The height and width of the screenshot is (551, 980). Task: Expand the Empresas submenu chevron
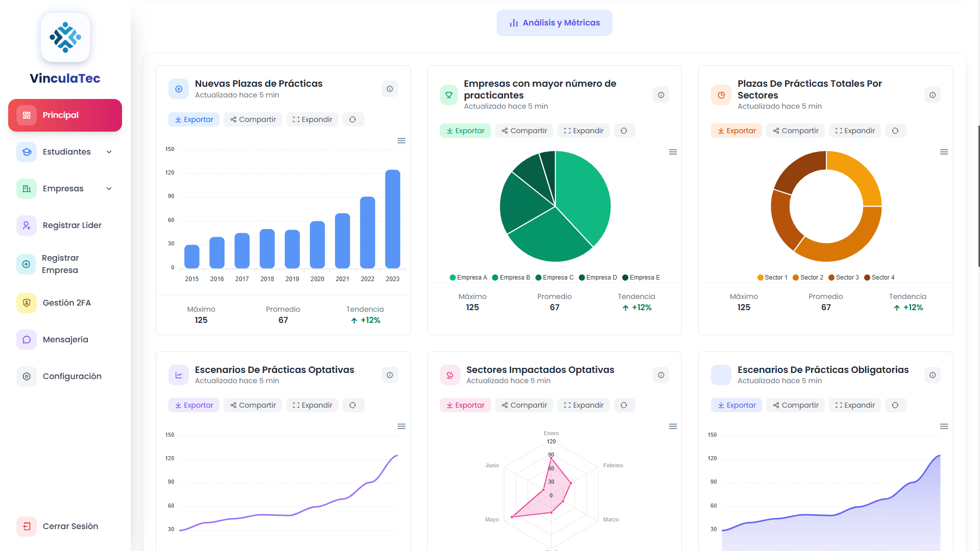point(109,188)
